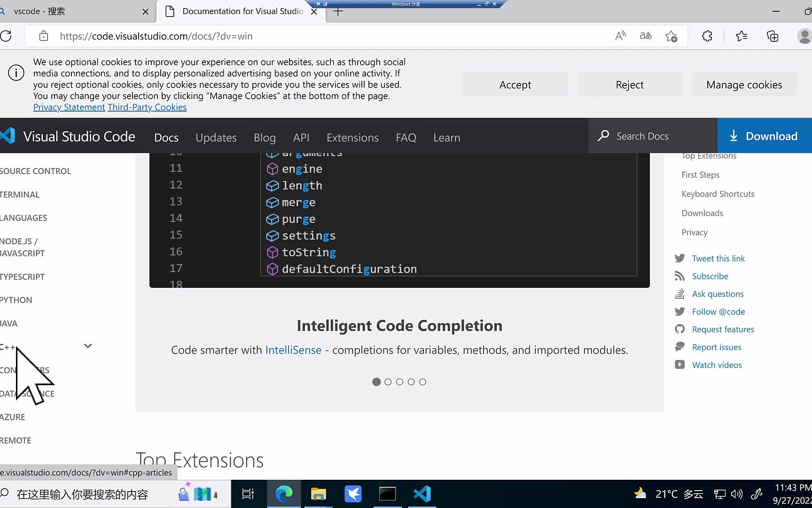Screen dimensions: 812x508
Task: Open Visual Studio Code in the taskbar
Action: coord(422,494)
